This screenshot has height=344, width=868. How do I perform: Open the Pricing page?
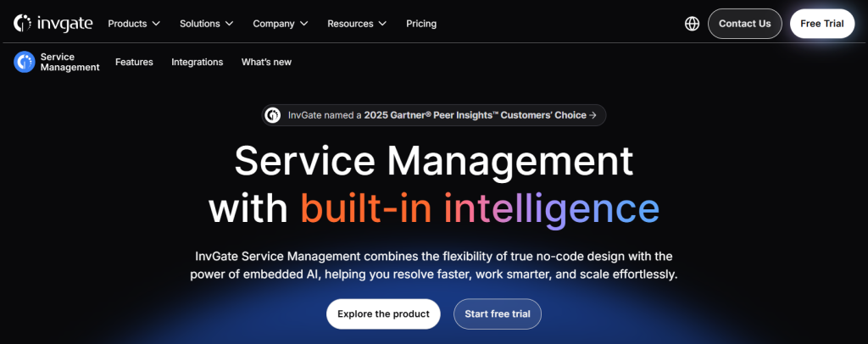pos(421,24)
